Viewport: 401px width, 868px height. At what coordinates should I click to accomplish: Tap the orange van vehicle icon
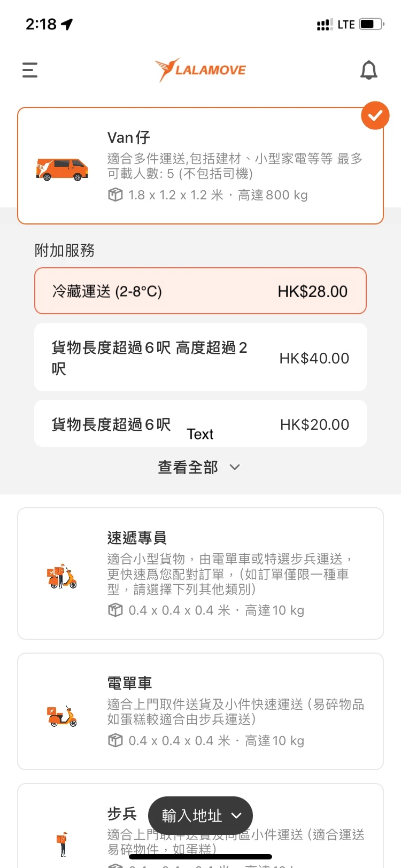click(x=62, y=169)
